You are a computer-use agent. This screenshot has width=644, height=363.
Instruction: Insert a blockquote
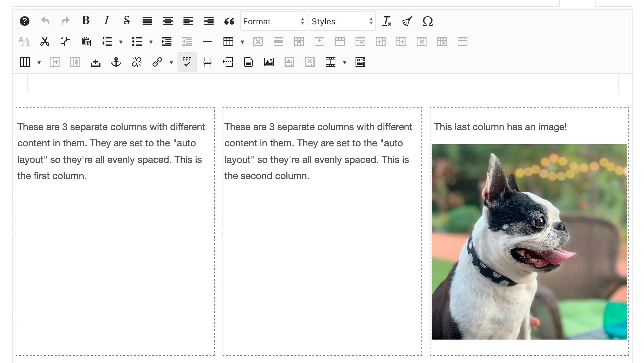[x=230, y=21]
